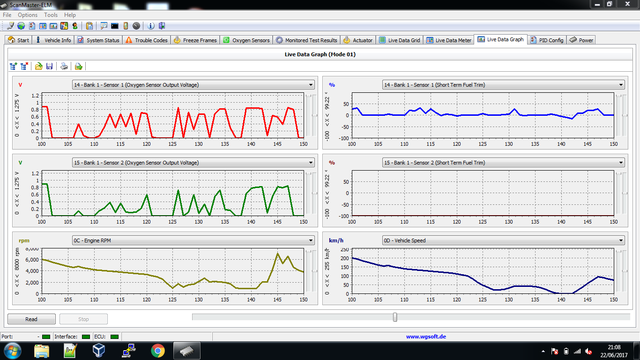Open Google Chrome from the taskbar
The height and width of the screenshot is (360, 640).
coord(158,351)
